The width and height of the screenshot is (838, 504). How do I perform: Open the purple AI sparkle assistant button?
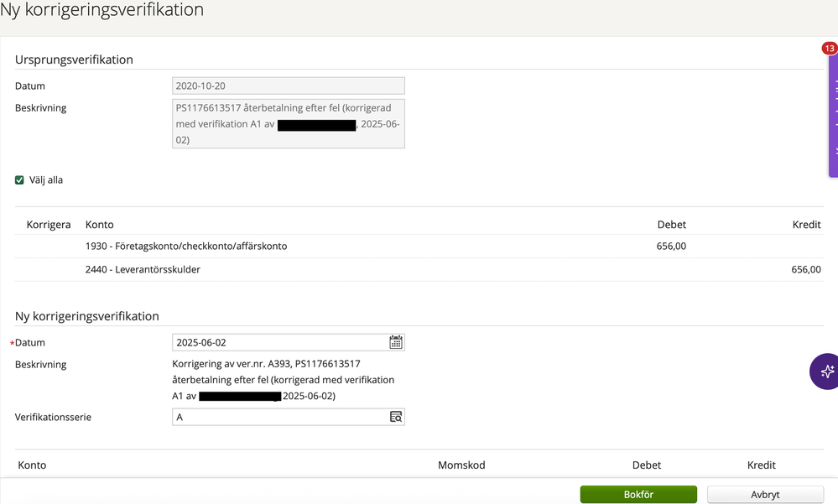[x=825, y=372]
